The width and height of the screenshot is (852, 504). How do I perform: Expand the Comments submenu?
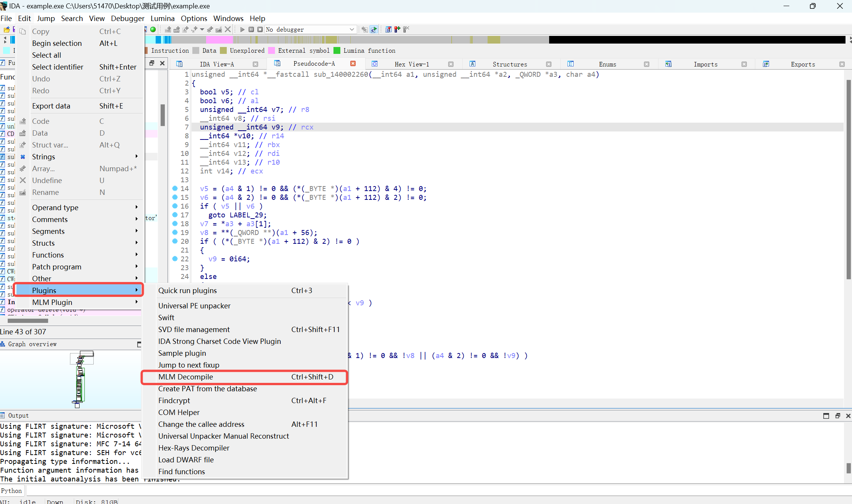point(80,219)
